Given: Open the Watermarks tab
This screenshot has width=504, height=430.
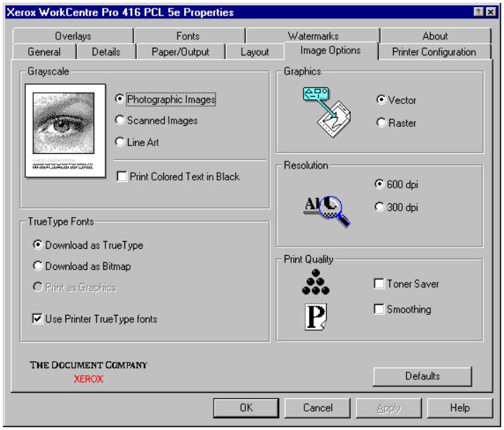Looking at the screenshot, I should pos(312,37).
